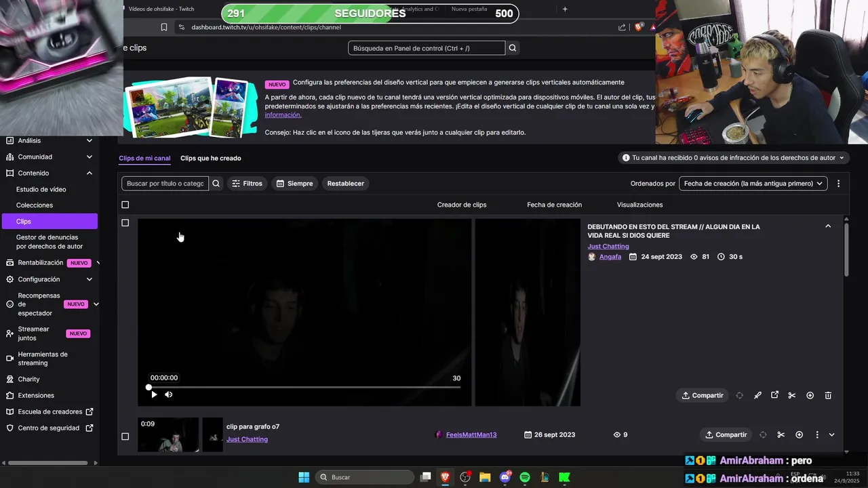
Task: Switch to Clips de mi canal tab
Action: [144, 159]
